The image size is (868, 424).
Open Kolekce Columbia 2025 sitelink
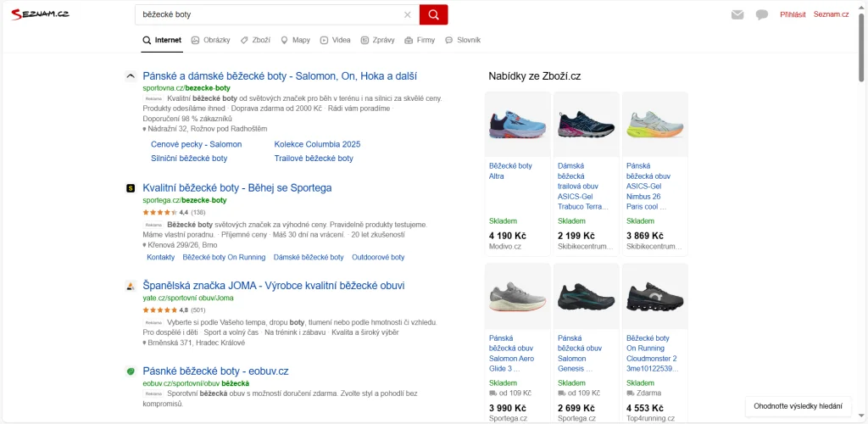[317, 144]
